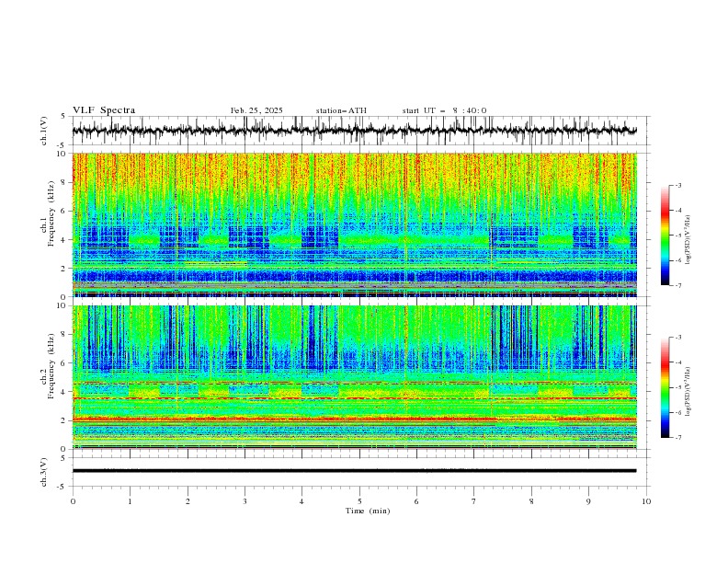This screenshot has width=728, height=563.
Task: Click the ch.1 spectrogram color scale bar
Action: pos(665,236)
